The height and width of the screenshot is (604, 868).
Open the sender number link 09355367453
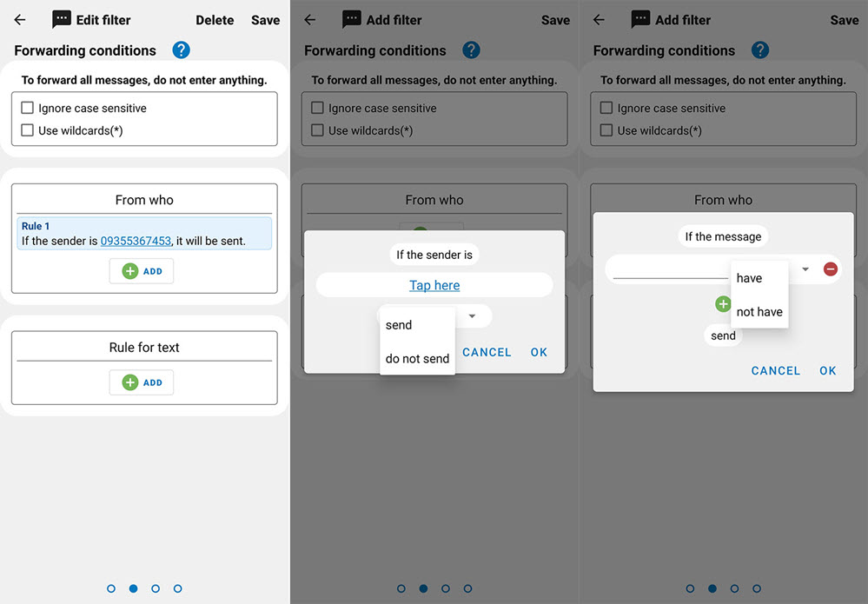pos(136,241)
